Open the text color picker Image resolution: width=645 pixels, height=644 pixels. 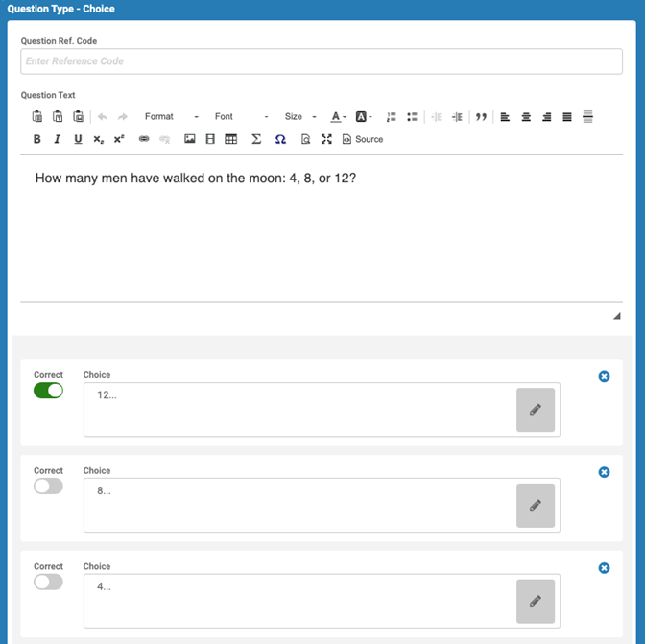tap(339, 117)
